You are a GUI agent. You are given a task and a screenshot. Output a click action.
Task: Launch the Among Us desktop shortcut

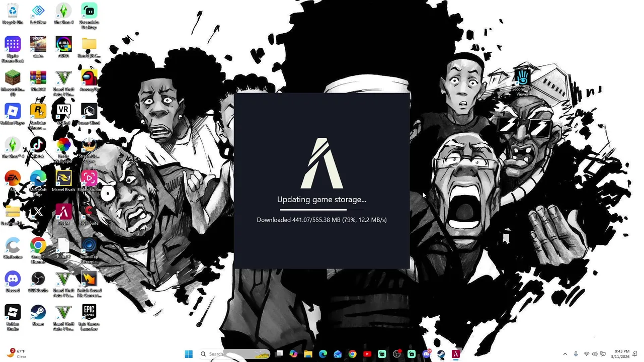(89, 80)
